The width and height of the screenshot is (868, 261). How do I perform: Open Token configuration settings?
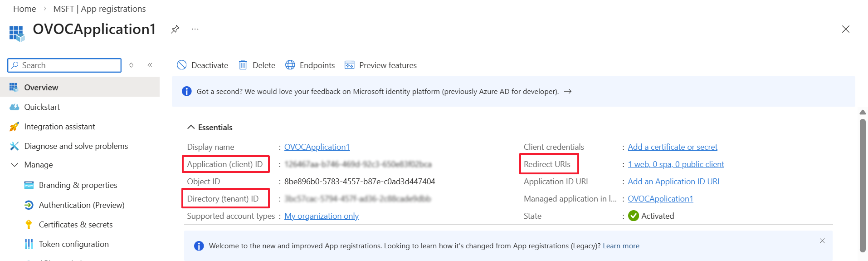73,244
